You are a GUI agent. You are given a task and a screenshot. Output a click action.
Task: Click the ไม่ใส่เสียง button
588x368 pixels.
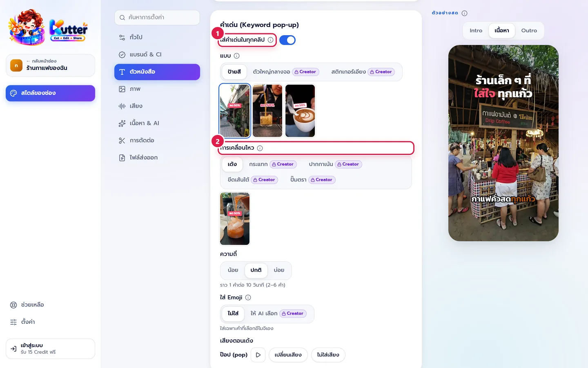click(x=328, y=355)
